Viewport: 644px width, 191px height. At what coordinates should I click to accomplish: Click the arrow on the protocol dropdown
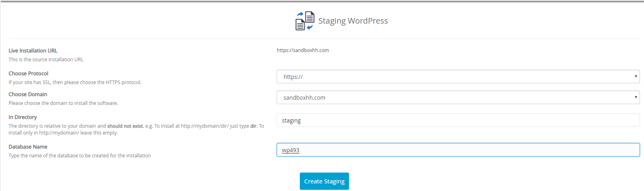point(636,76)
